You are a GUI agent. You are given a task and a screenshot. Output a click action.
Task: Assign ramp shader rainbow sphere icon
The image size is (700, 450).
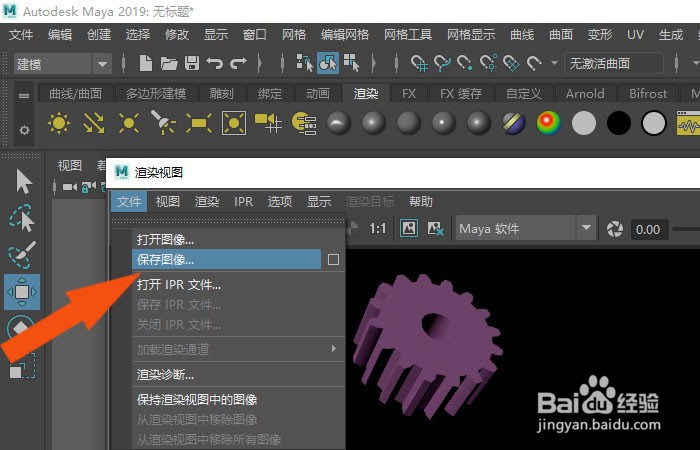pyautogui.click(x=549, y=123)
